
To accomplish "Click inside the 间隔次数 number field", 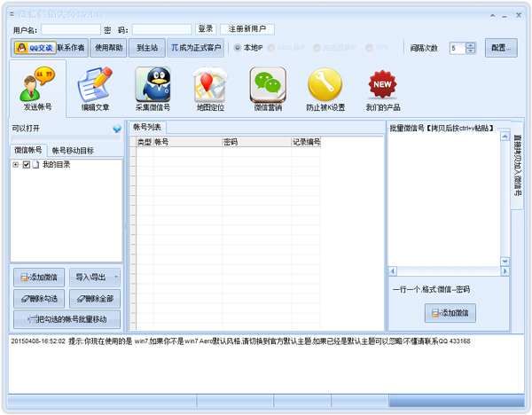I will pyautogui.click(x=458, y=48).
